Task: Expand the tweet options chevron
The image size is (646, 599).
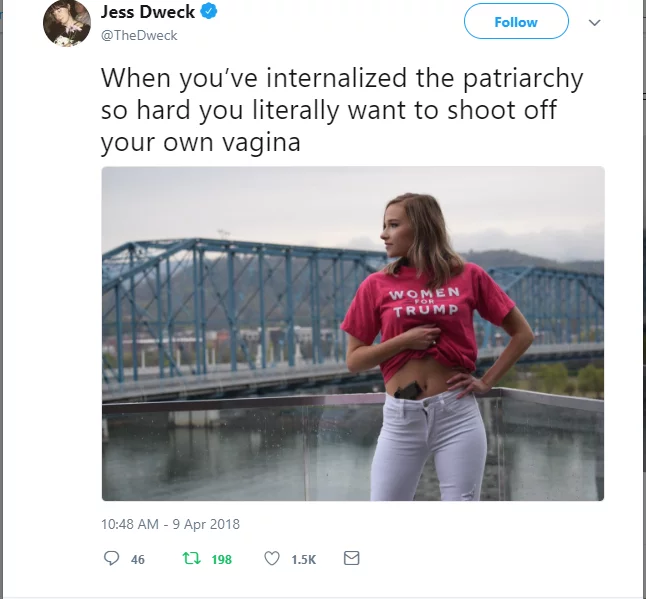Action: pos(594,23)
